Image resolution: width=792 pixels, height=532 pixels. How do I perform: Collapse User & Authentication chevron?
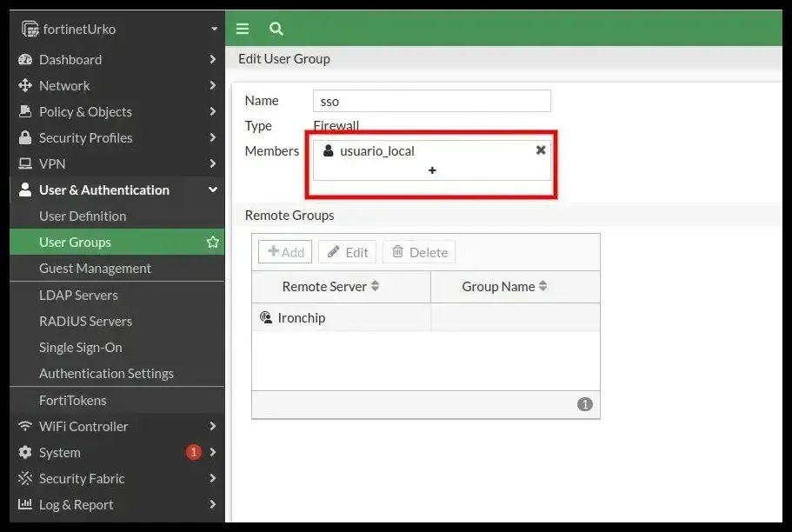[x=213, y=190]
